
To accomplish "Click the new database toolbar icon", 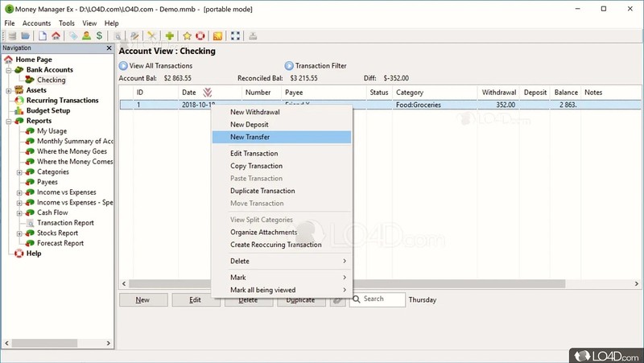I will (x=12, y=36).
